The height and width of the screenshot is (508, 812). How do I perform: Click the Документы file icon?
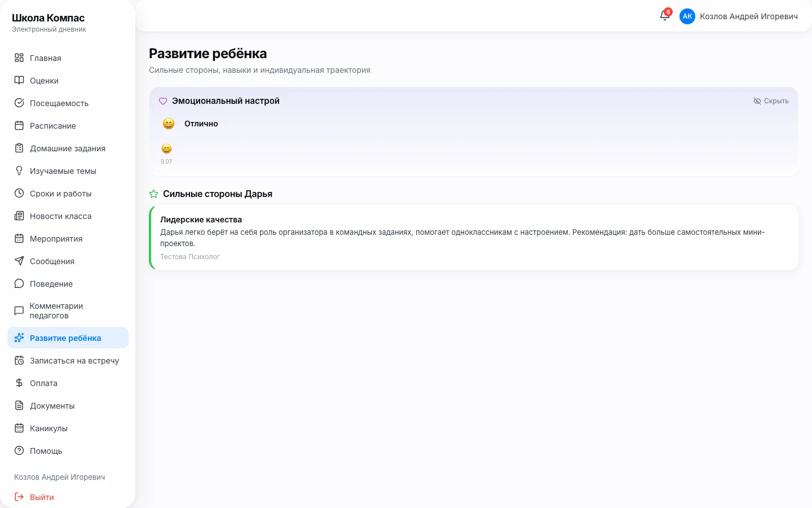click(x=19, y=405)
